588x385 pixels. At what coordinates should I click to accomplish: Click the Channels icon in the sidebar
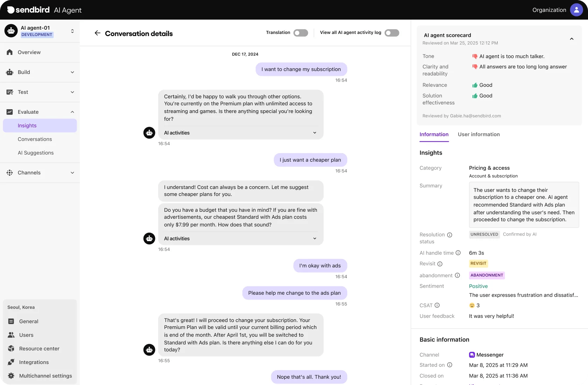(x=10, y=173)
